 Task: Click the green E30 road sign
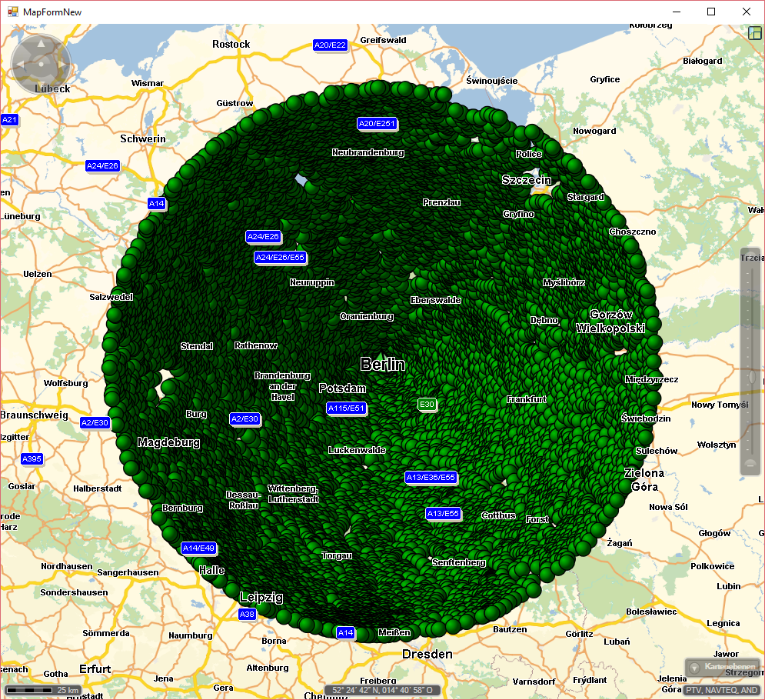[x=427, y=404]
